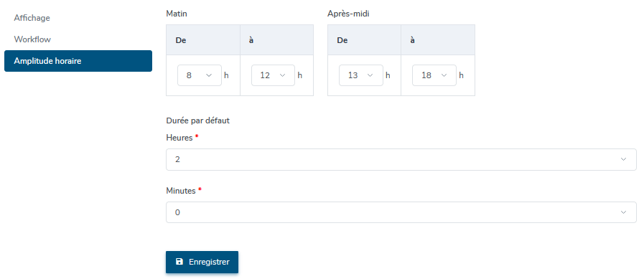Click the chevron beside the Matin start value 8
644x279 pixels.
(x=209, y=75)
